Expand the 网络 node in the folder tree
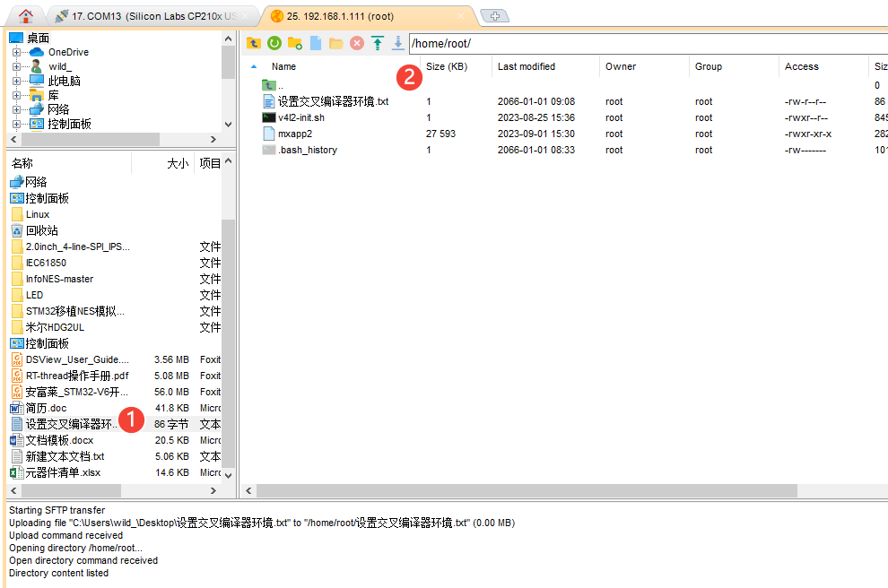This screenshot has height=588, width=888. click(16, 109)
